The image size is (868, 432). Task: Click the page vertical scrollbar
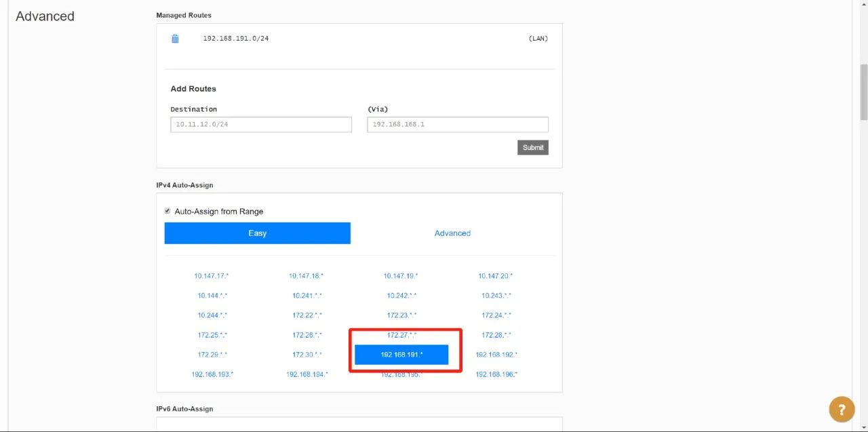pyautogui.click(x=863, y=92)
